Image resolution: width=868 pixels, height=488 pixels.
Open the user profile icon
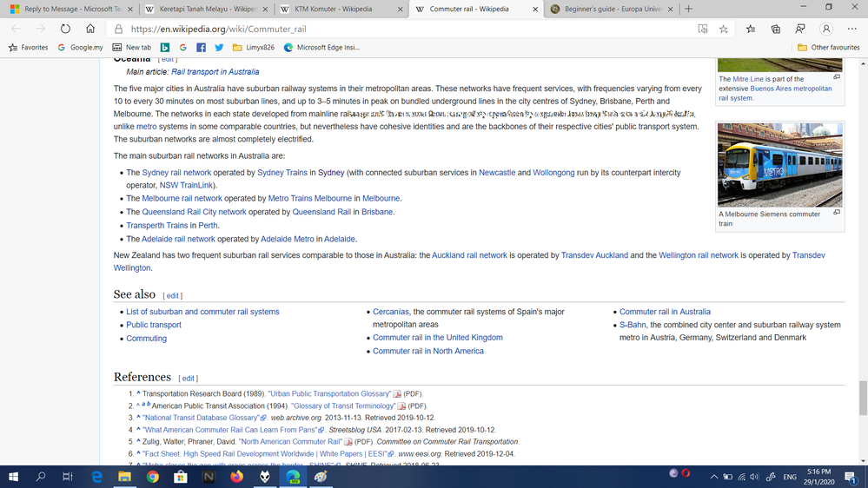point(826,29)
